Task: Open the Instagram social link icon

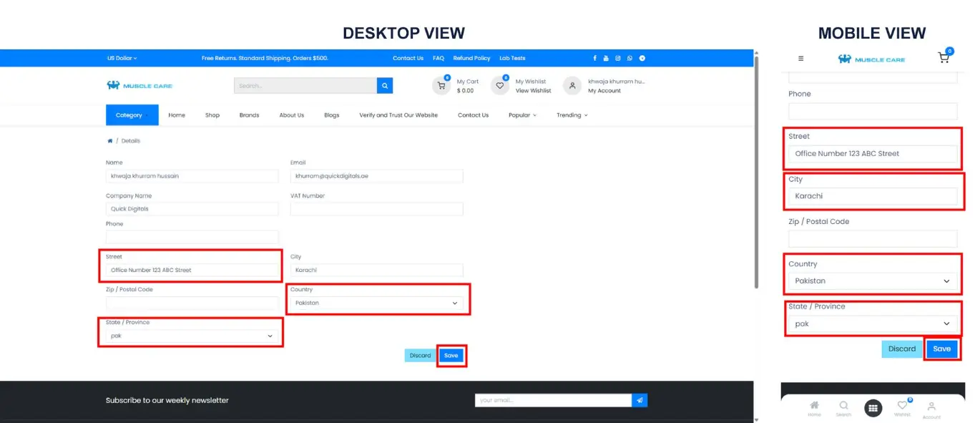Action: coord(618,58)
